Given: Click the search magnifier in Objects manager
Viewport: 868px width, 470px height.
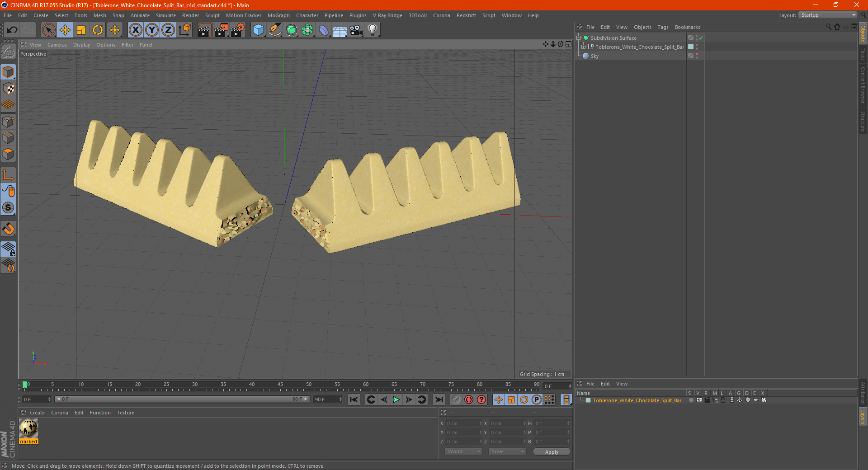Looking at the screenshot, I should click(828, 27).
